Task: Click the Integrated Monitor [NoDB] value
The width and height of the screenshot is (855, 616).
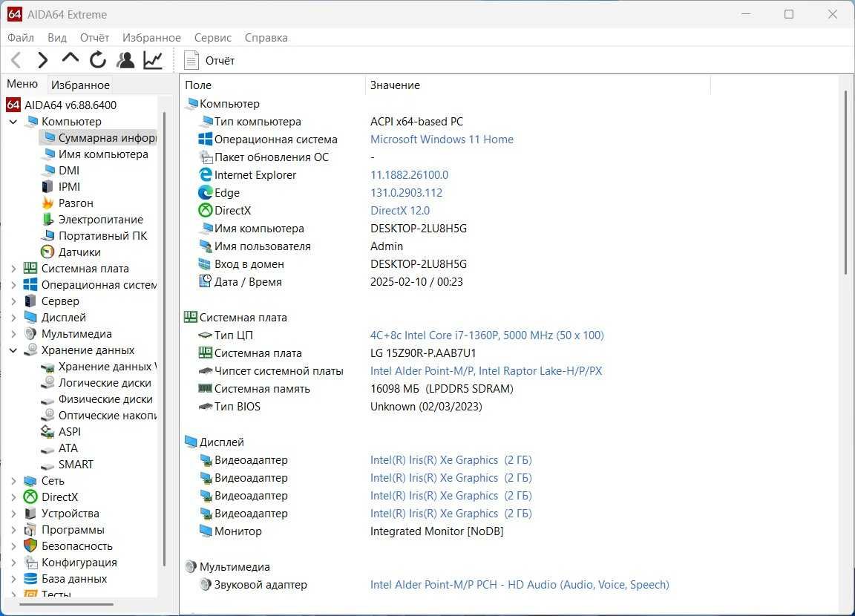Action: (x=436, y=531)
